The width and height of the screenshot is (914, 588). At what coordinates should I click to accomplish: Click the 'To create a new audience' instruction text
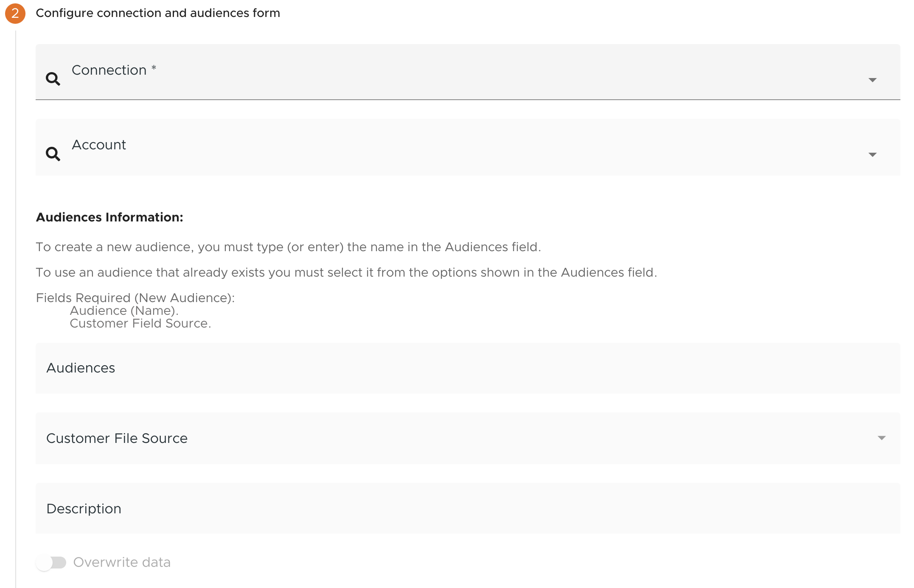click(x=288, y=247)
